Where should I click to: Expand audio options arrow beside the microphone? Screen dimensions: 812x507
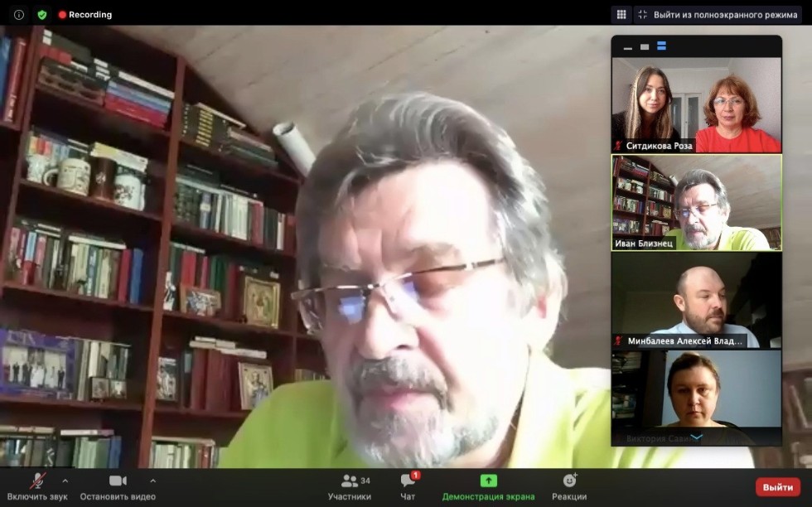point(65,480)
